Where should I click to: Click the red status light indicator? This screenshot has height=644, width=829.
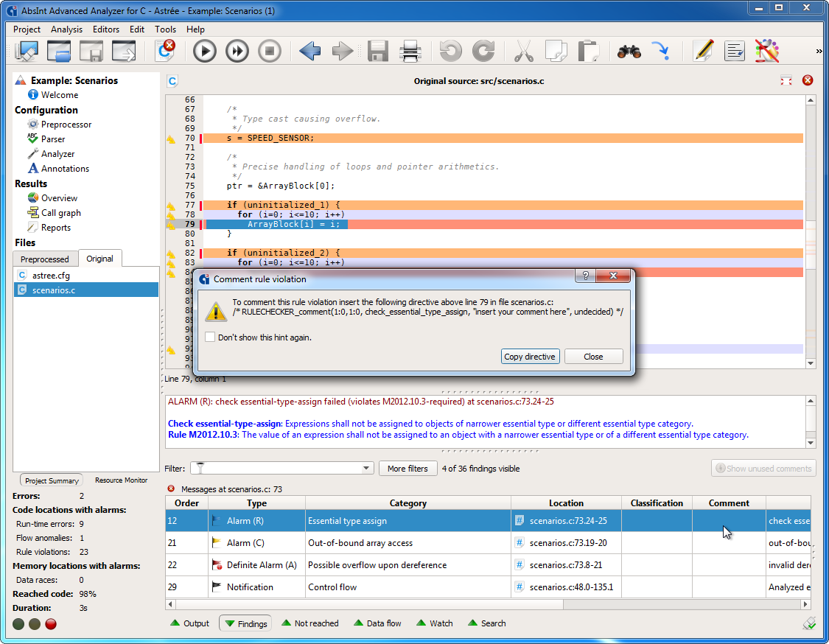(x=51, y=624)
